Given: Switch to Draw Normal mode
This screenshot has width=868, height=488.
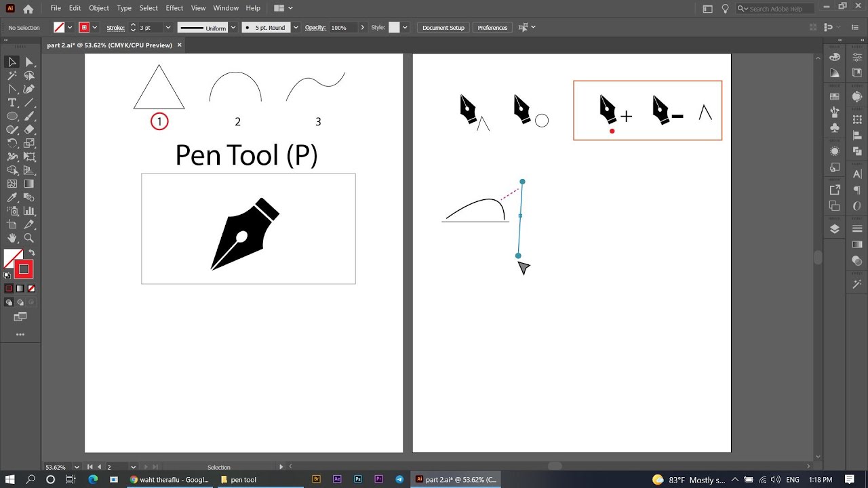Looking at the screenshot, I should [x=9, y=302].
